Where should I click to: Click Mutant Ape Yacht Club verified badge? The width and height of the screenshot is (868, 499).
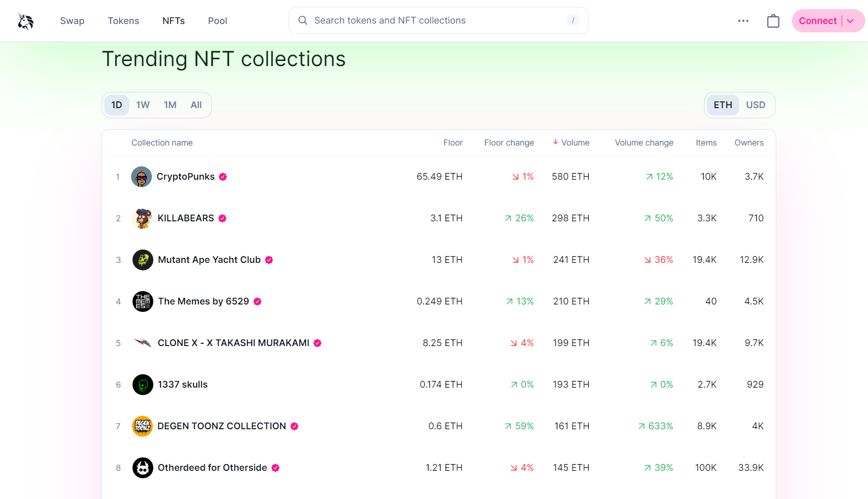[269, 260]
